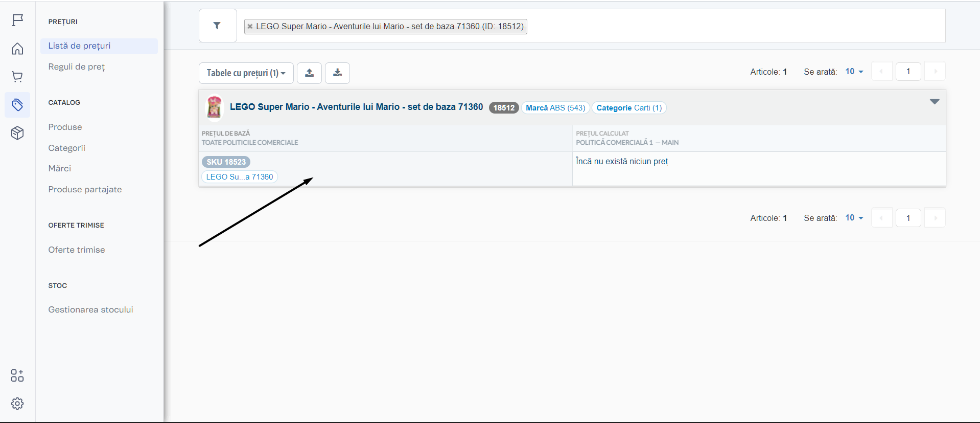Open the home icon in the sidebar

[x=17, y=49]
